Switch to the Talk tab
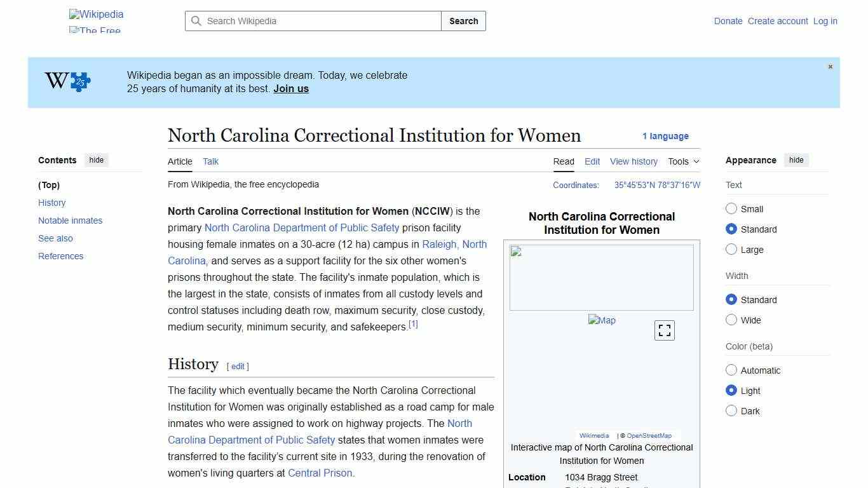Screen dimensions: 868x488 (210, 161)
